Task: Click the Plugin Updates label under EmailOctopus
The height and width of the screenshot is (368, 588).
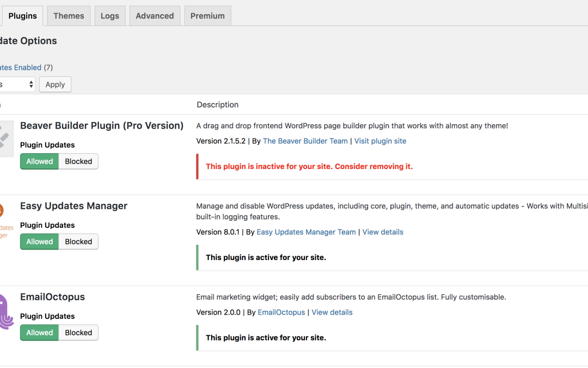Action: (x=47, y=316)
